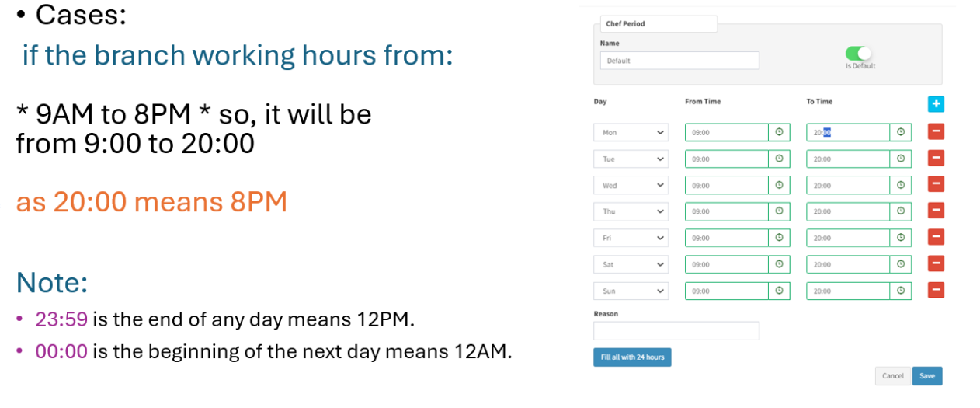The width and height of the screenshot is (980, 408).
Task: Open clock picker for Thu To Time
Action: 901,211
